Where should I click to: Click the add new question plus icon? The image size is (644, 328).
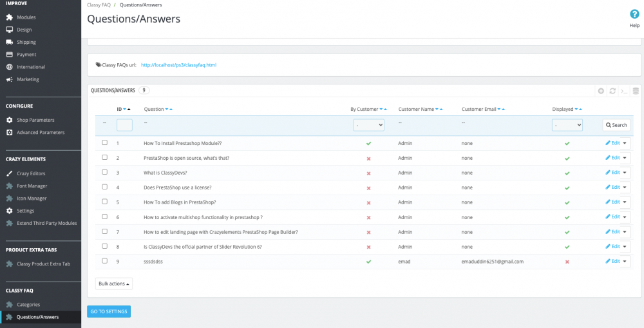pyautogui.click(x=601, y=91)
